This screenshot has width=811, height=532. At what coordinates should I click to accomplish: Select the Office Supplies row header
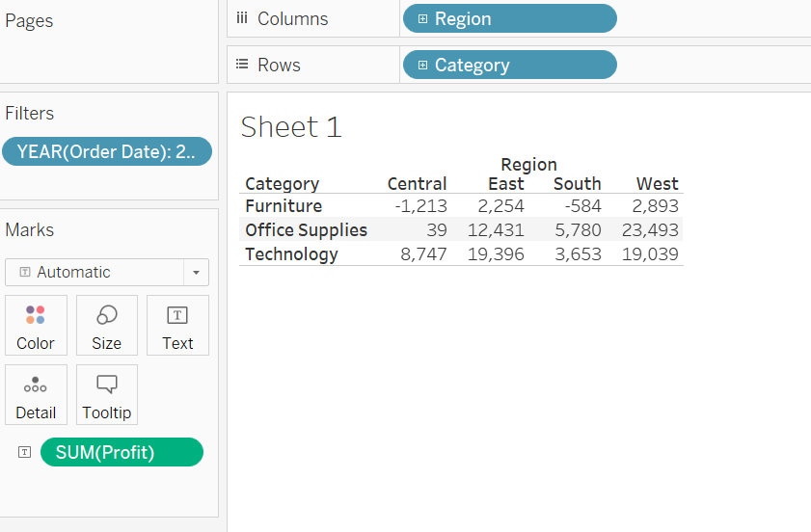pyautogui.click(x=307, y=229)
